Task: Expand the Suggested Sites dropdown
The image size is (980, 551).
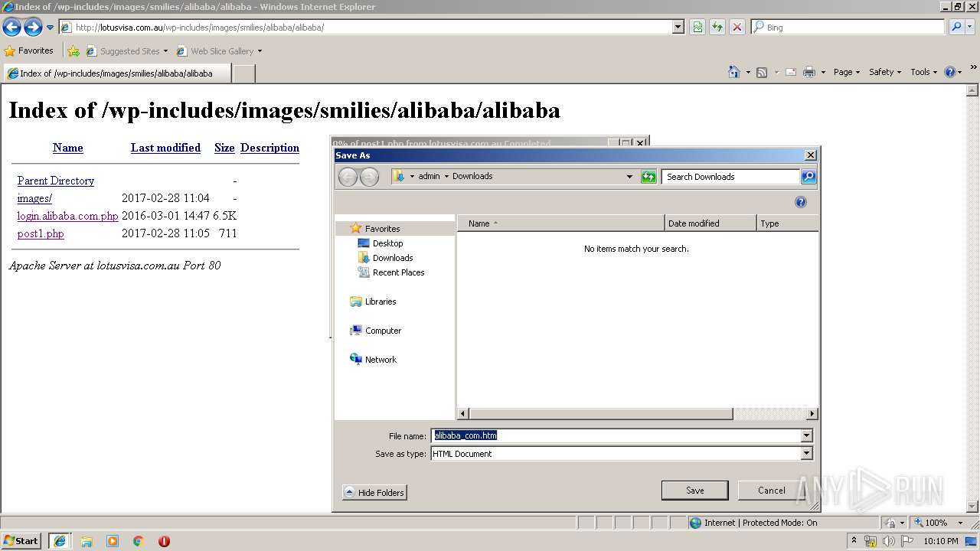Action: click(165, 51)
